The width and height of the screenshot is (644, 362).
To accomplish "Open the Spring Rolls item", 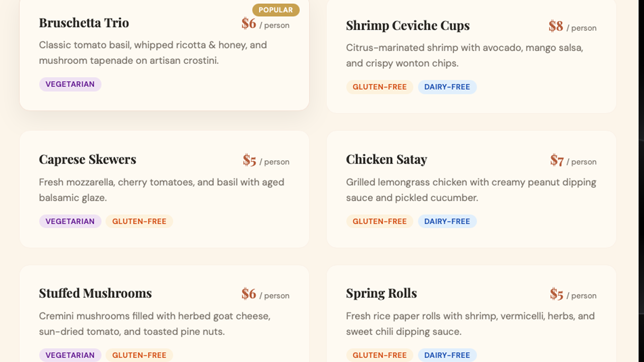I will tap(381, 293).
